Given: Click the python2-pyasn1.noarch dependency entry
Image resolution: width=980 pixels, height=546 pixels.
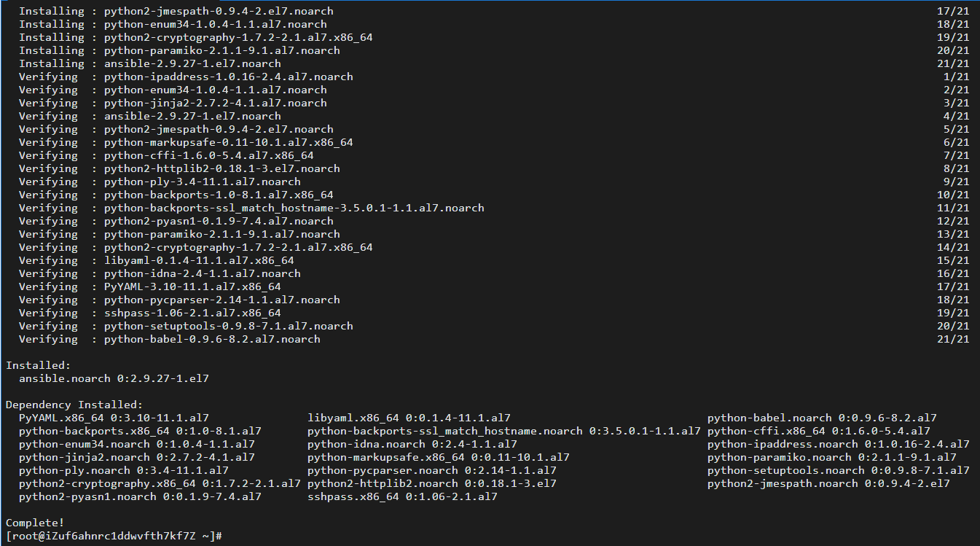Looking at the screenshot, I should point(140,496).
